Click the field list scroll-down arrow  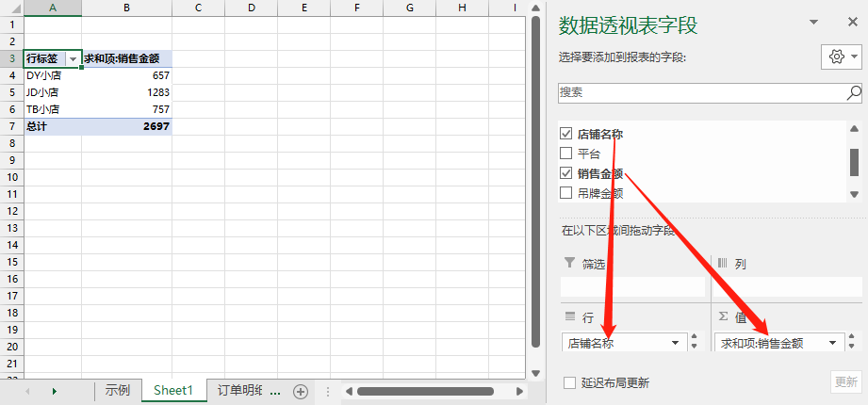854,194
